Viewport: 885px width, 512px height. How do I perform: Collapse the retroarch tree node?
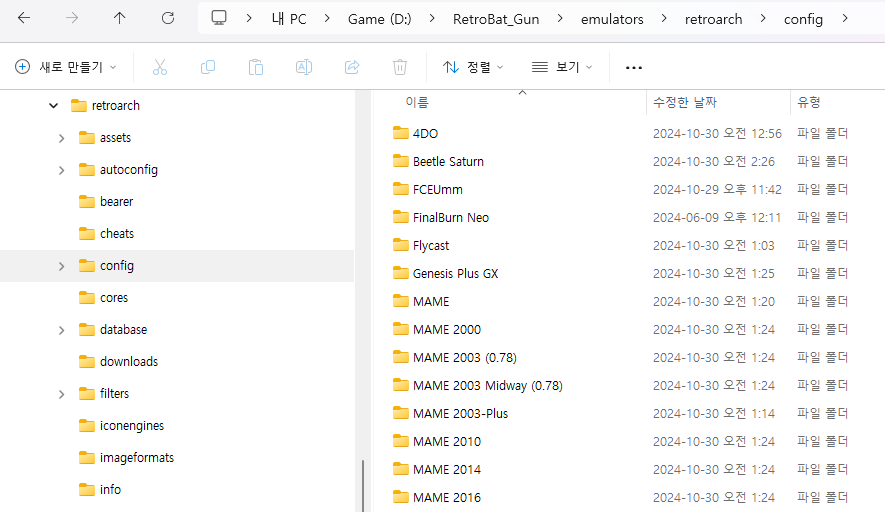pos(54,106)
